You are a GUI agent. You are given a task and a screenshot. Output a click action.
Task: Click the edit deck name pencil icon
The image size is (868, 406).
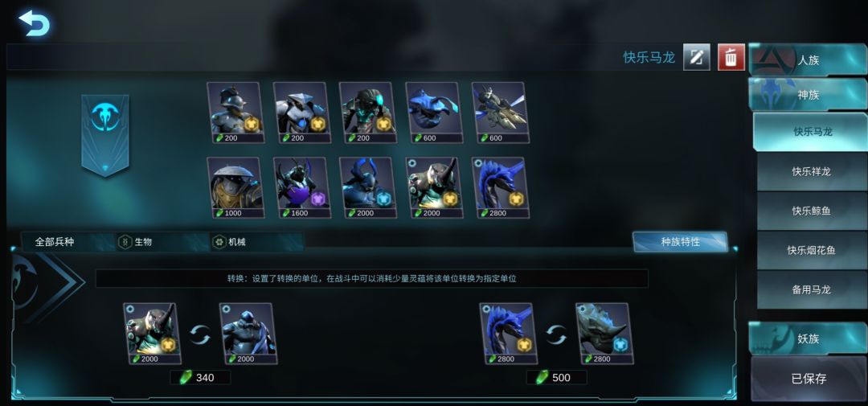point(696,57)
